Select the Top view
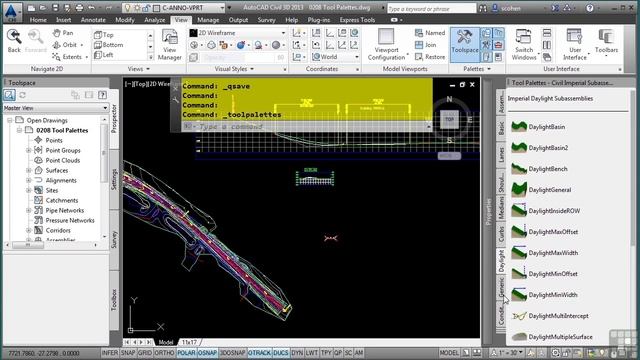Image resolution: width=640 pixels, height=360 pixels. [104, 35]
